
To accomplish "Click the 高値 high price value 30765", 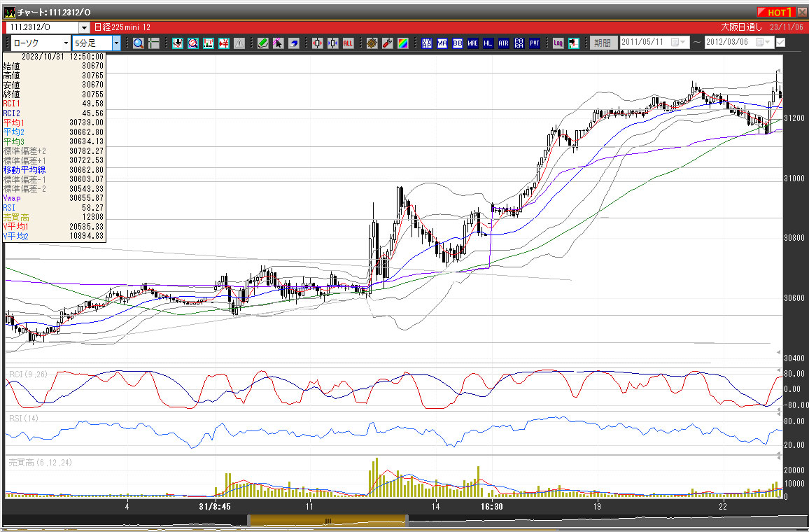I will pos(93,76).
